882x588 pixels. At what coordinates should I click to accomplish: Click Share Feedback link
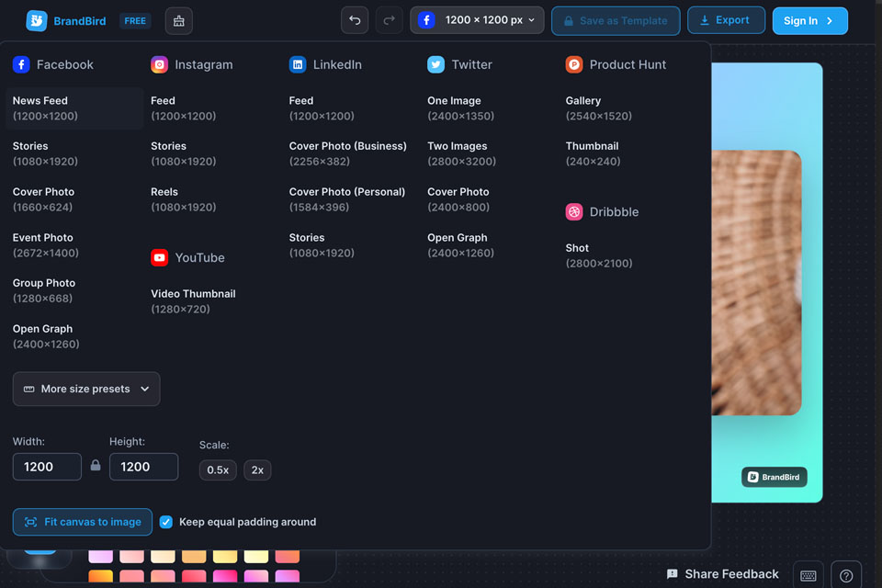point(723,574)
